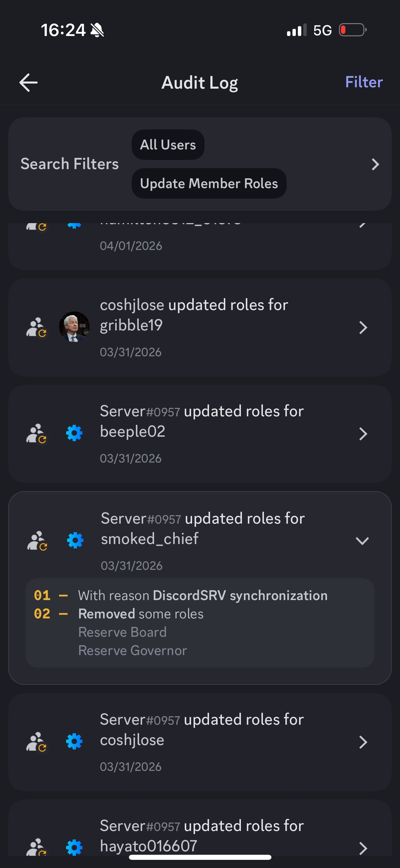The image size is (400, 868).
Task: Expand the gribble19 entry chevron
Action: point(363,328)
